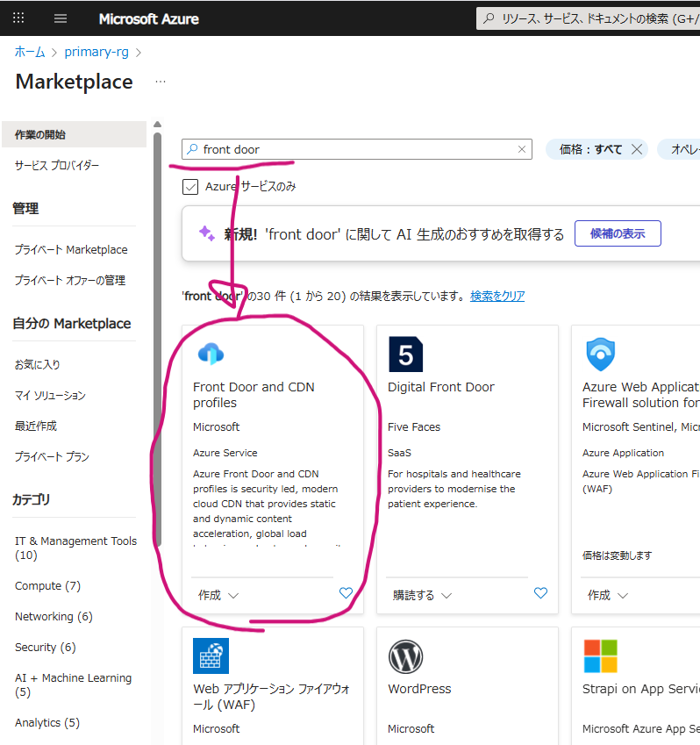The image size is (700, 745).
Task: Expand 作成 dropdown on Azure WAF solution card
Action: [x=608, y=595]
